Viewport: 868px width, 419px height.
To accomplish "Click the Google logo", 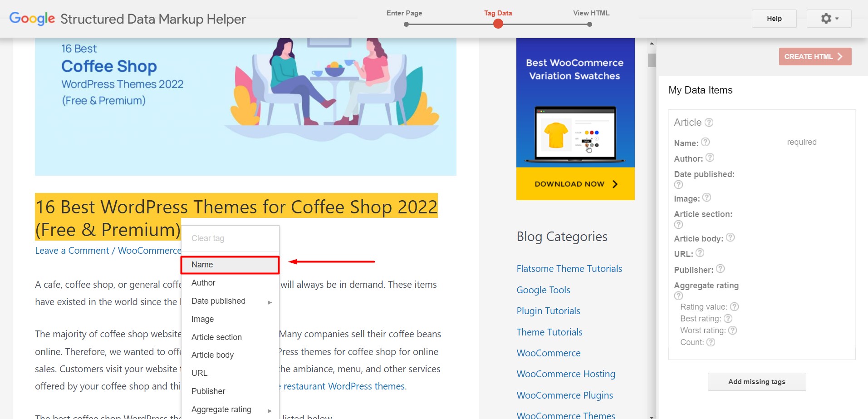I will [32, 19].
